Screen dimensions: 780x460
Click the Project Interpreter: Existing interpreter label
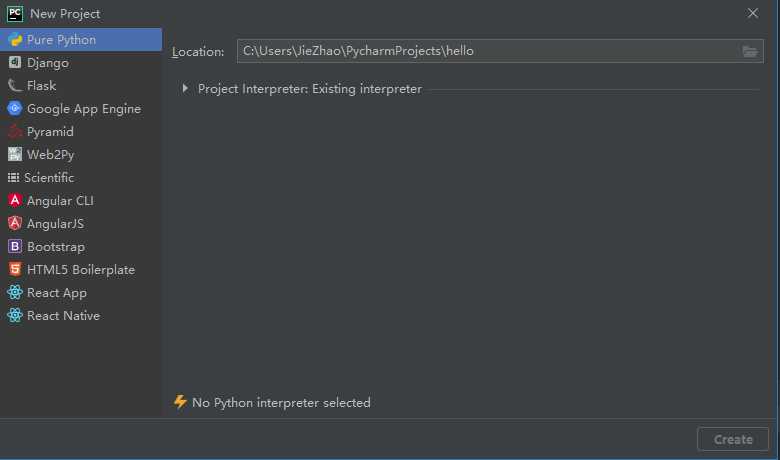[x=309, y=89]
